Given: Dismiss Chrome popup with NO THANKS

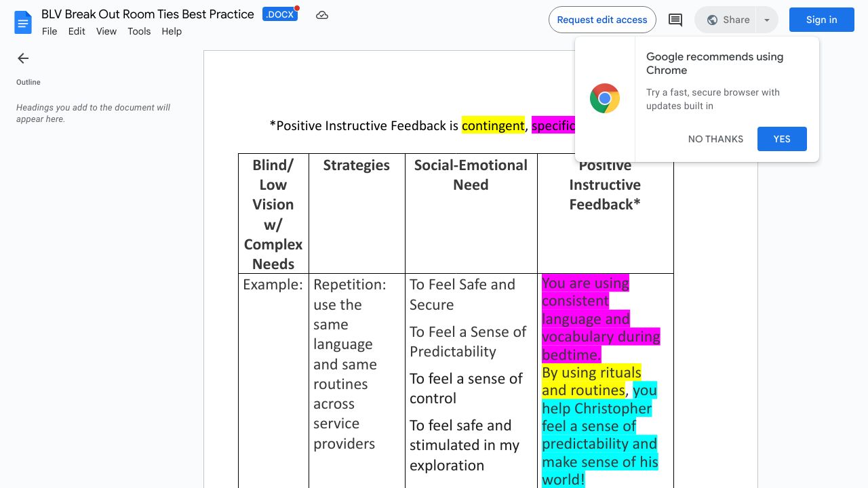Looking at the screenshot, I should click(715, 139).
